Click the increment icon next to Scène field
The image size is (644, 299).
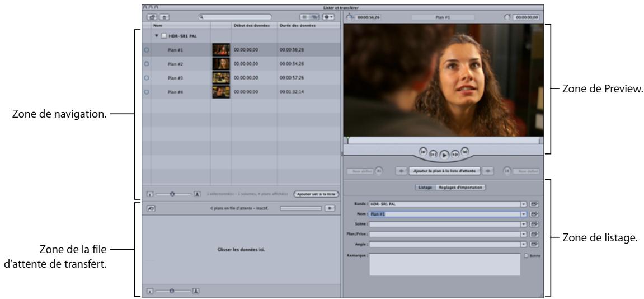(534, 224)
